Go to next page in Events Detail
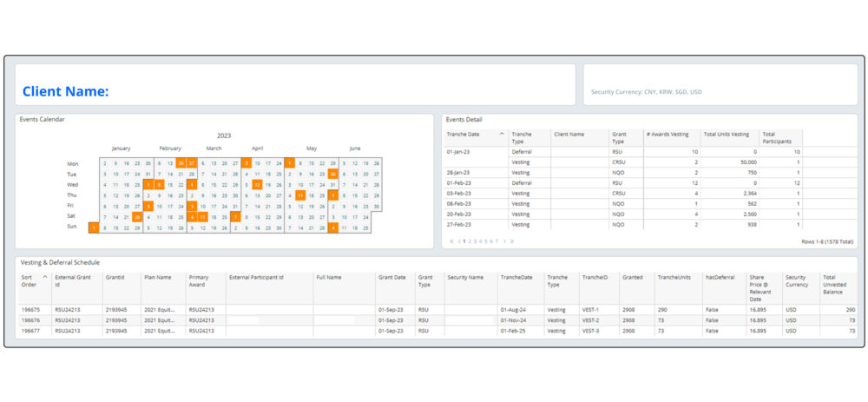The image size is (868, 402). [x=504, y=241]
